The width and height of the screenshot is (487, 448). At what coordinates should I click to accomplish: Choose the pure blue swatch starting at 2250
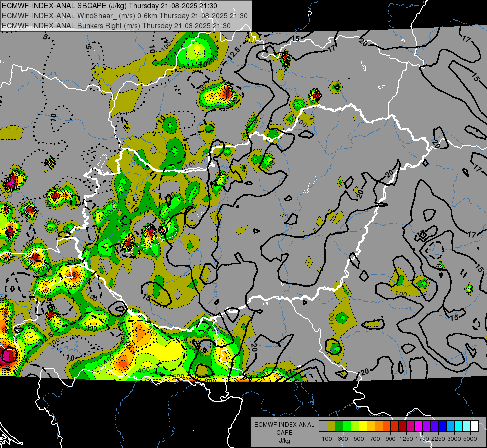coord(443,426)
